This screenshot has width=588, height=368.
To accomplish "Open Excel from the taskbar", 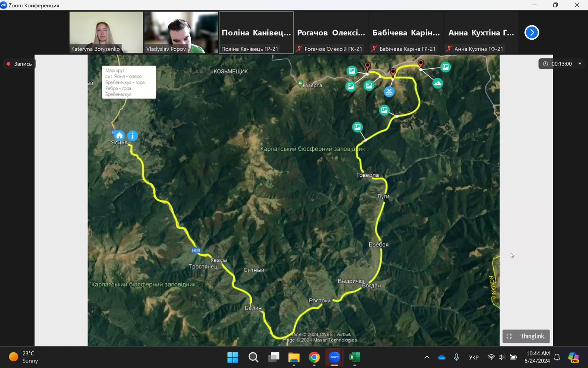I will pos(354,357).
